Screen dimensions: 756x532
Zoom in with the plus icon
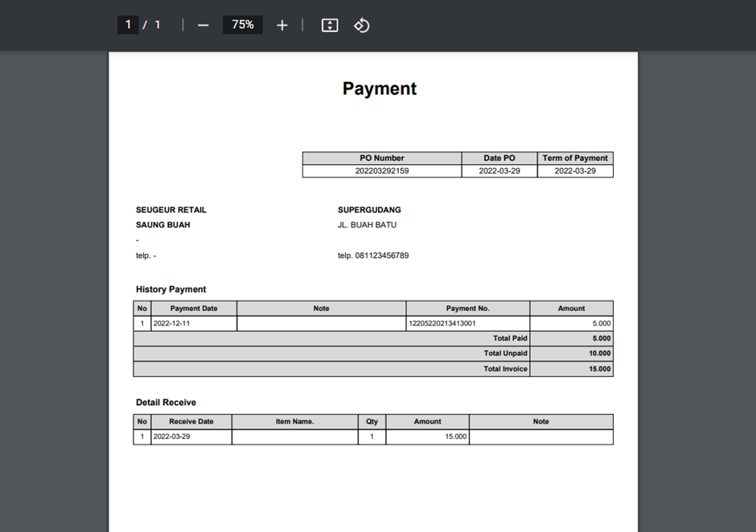tap(281, 26)
